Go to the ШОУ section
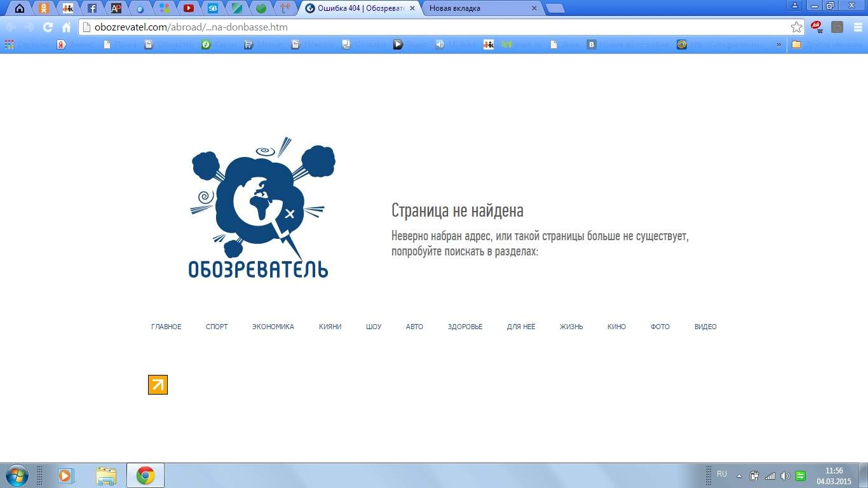Screen dimensions: 868x488 (374, 327)
